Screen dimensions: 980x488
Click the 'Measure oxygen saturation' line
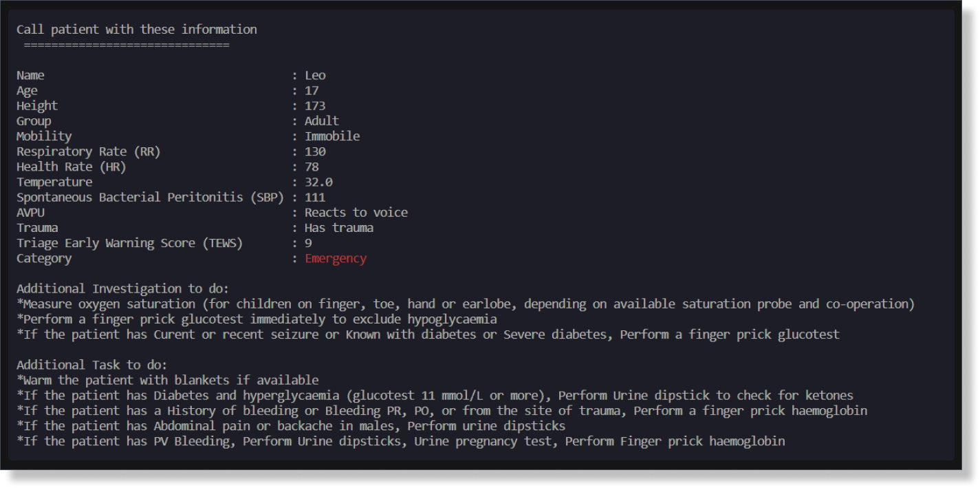tap(466, 304)
